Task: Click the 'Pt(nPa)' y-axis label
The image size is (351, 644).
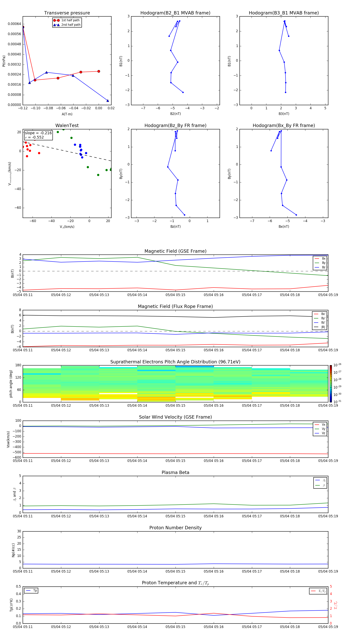Action: pyautogui.click(x=4, y=61)
